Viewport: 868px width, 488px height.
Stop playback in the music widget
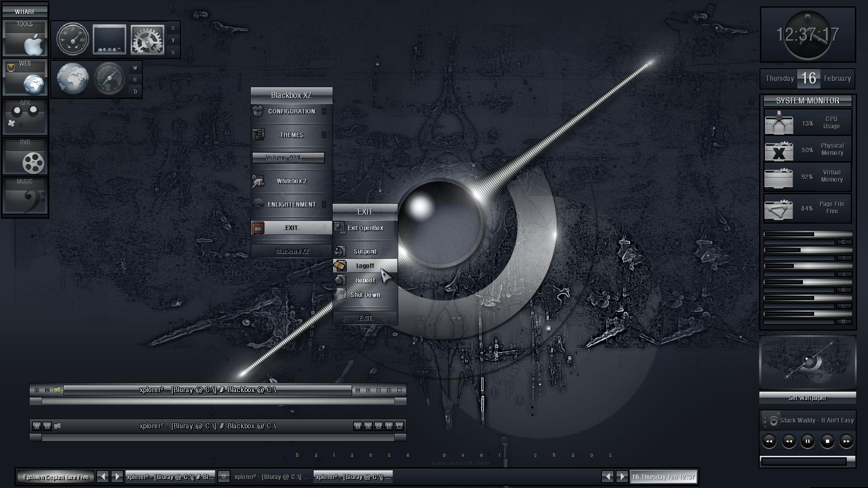(827, 441)
